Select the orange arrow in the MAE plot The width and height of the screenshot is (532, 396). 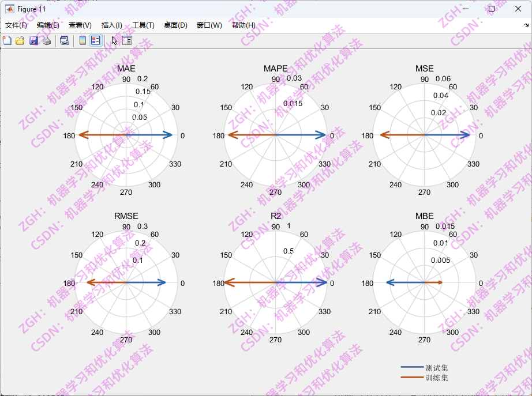pyautogui.click(x=103, y=135)
